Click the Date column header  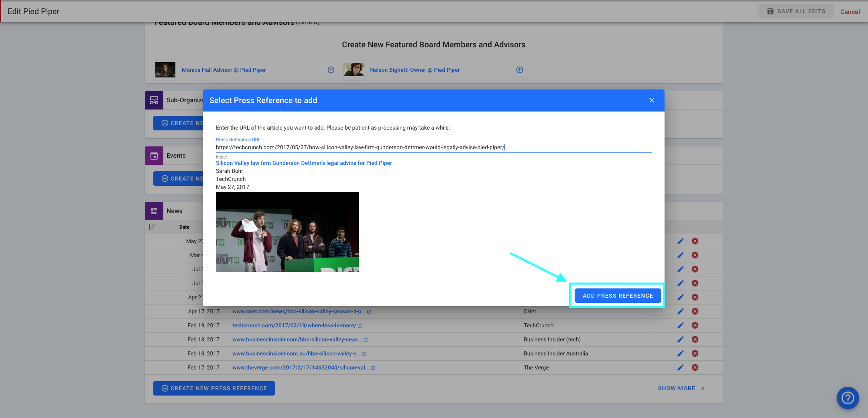point(184,227)
